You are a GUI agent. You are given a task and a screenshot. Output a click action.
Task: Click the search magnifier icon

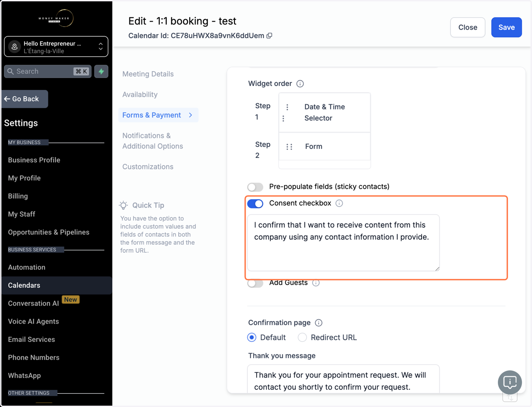pos(11,71)
